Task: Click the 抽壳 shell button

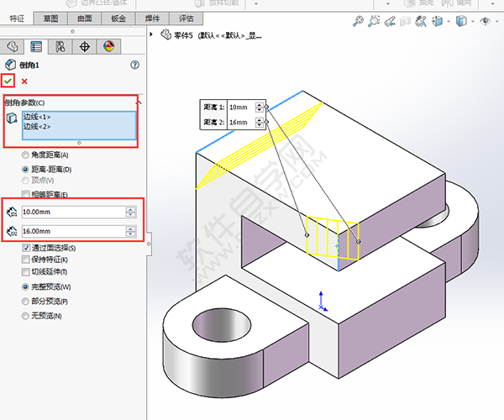Action: pos(419,3)
